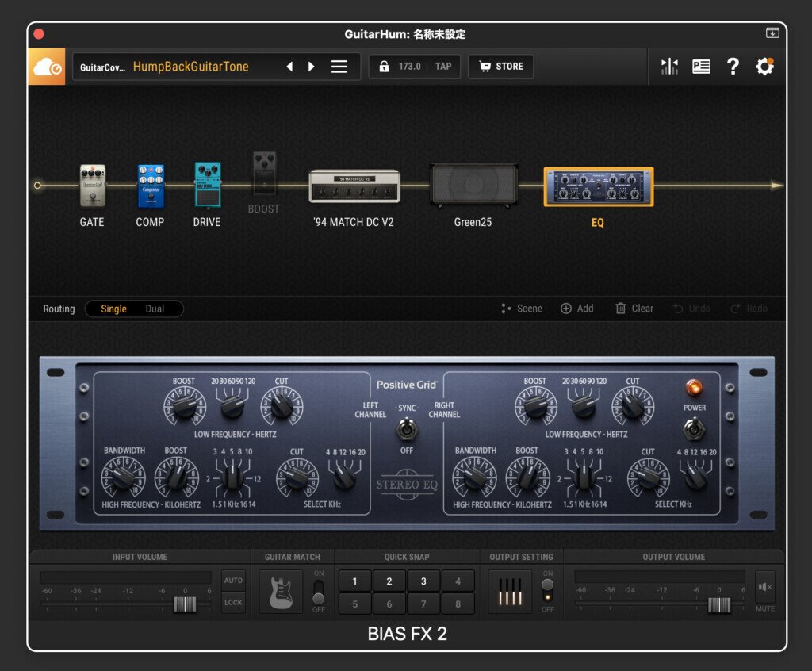This screenshot has width=812, height=671.
Task: Toggle the SYNC switch on stereo EQ
Action: point(407,429)
